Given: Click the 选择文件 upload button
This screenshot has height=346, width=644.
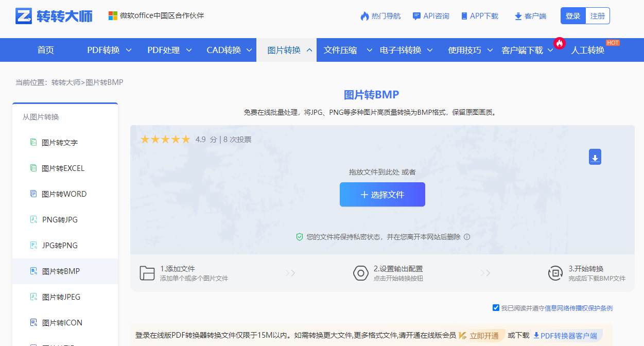Looking at the screenshot, I should pos(382,195).
